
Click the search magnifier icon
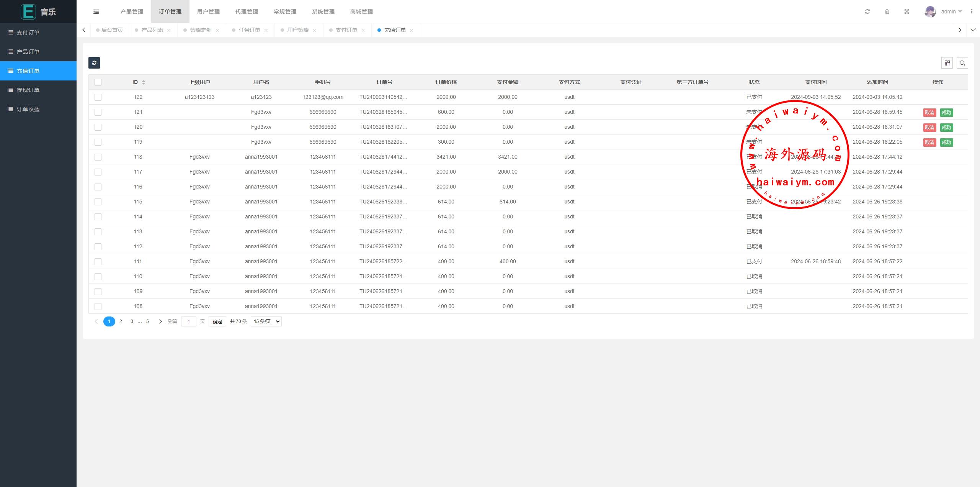[962, 63]
